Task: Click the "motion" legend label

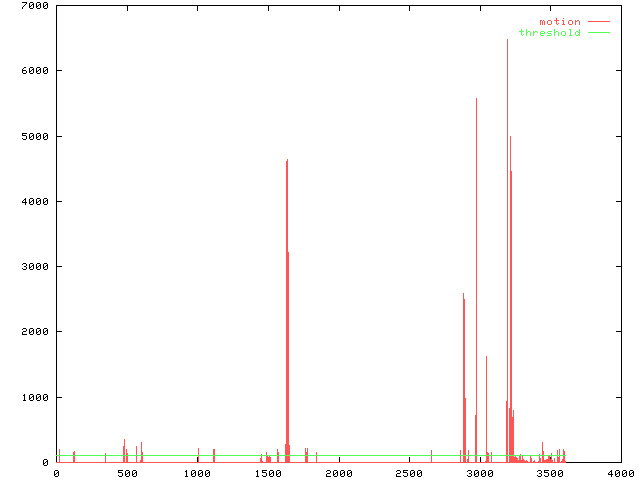Action: [559, 21]
